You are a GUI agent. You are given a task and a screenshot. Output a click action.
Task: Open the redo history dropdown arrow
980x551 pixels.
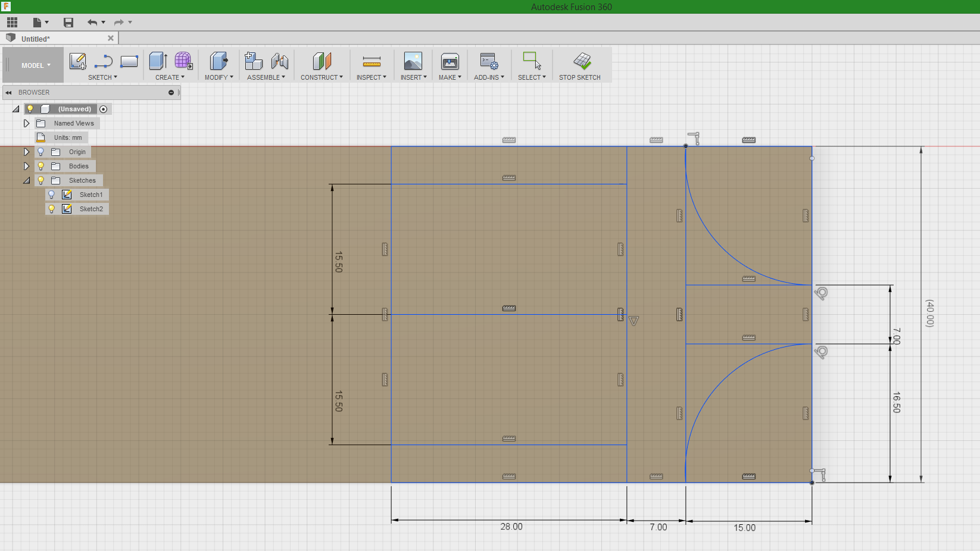click(130, 23)
